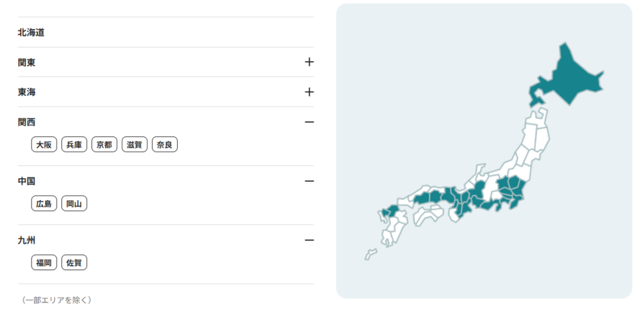This screenshot has height=317, width=644.
Task: Click the 北海道 region heading
Action: click(31, 32)
